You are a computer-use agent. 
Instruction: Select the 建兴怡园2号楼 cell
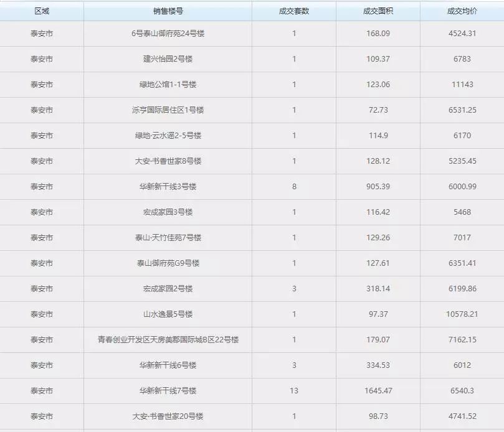(168, 59)
